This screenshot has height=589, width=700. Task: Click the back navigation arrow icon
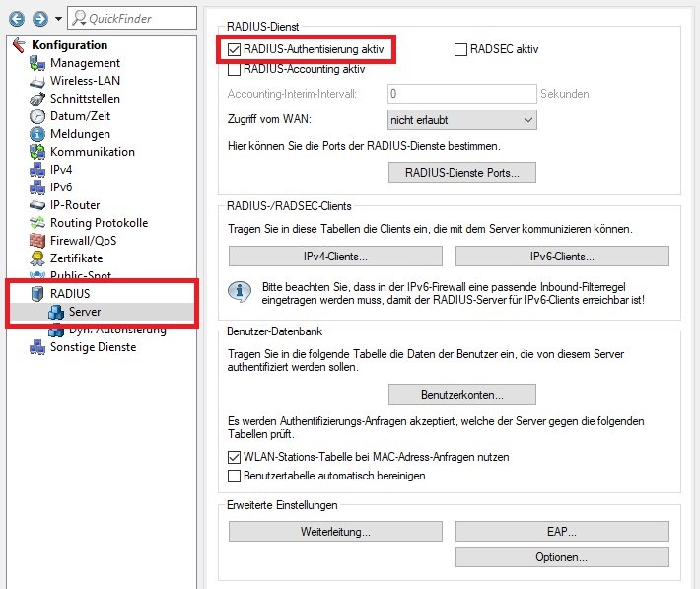16,19
